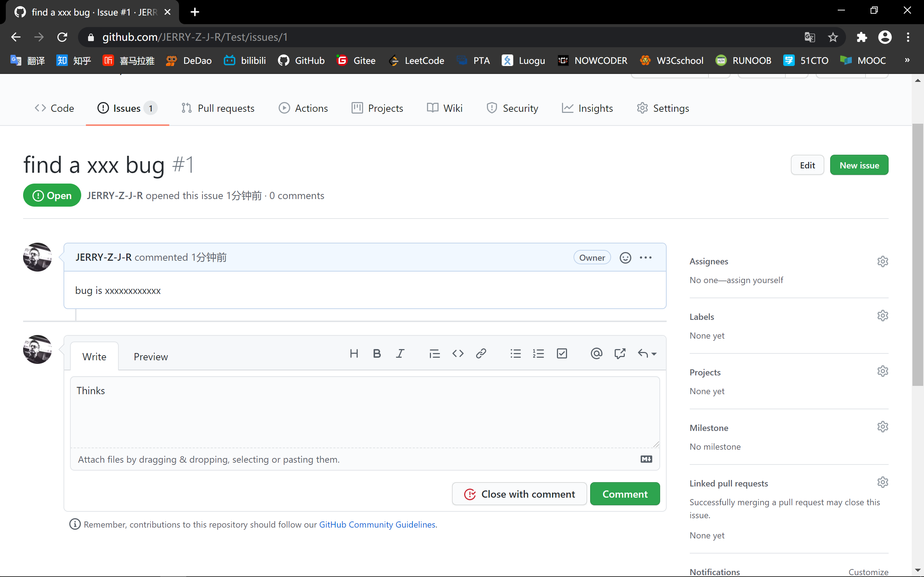
Task: Insert a bulleted list
Action: [x=515, y=353]
